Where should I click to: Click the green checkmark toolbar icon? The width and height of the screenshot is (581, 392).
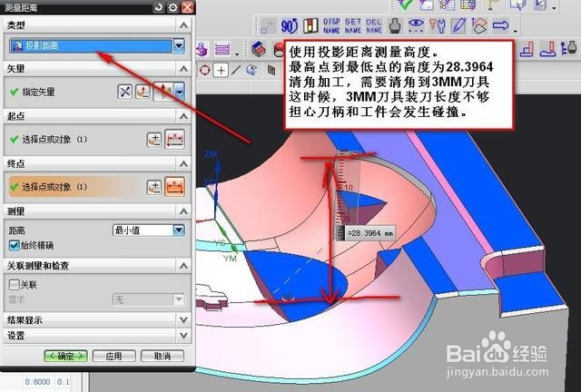405,5
